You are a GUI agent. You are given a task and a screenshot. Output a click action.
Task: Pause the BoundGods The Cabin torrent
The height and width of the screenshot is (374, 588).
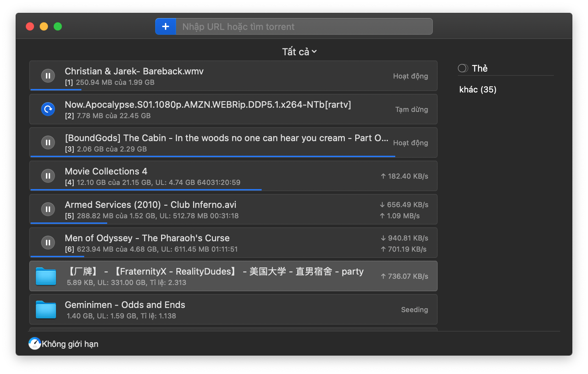click(x=48, y=143)
